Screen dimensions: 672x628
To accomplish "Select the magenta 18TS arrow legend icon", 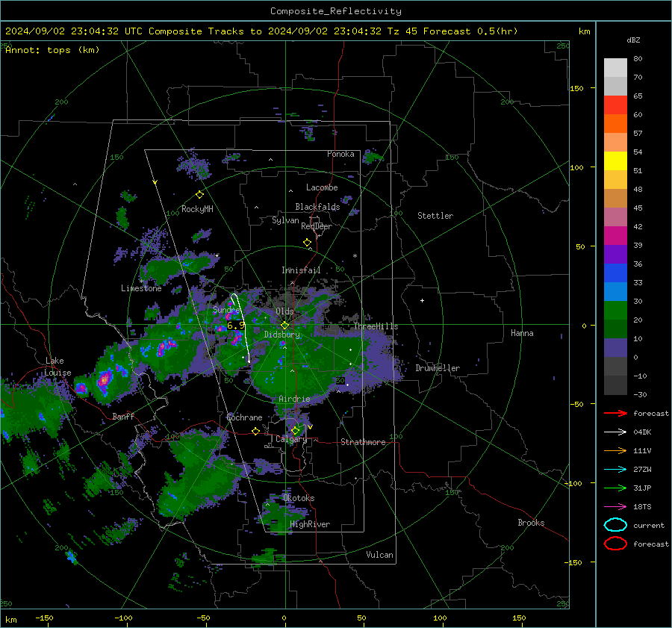I will (x=615, y=507).
